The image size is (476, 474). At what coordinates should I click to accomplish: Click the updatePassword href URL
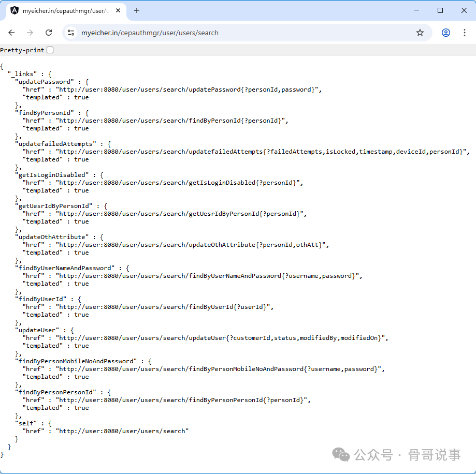tap(186, 90)
